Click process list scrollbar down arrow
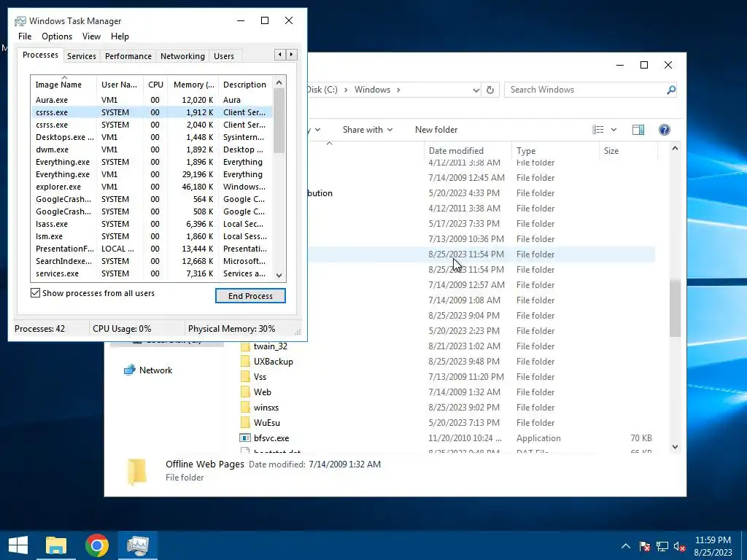This screenshot has height=560, width=747. (x=279, y=275)
